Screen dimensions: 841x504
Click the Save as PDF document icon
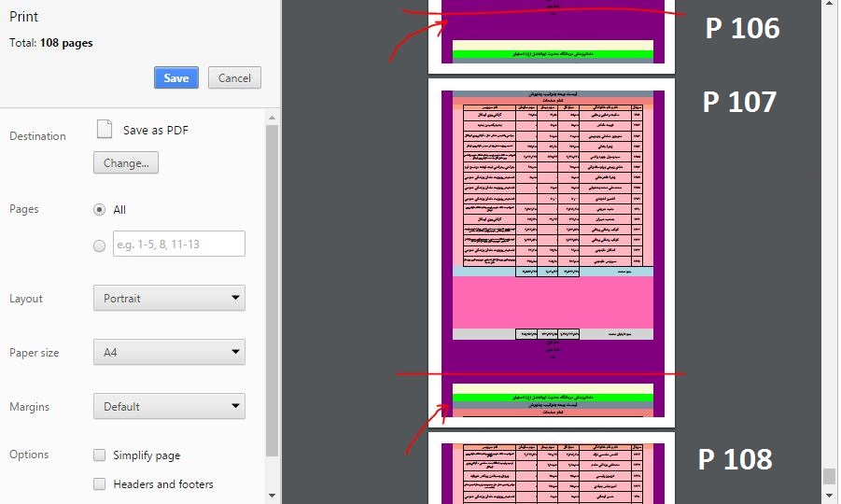pos(104,129)
